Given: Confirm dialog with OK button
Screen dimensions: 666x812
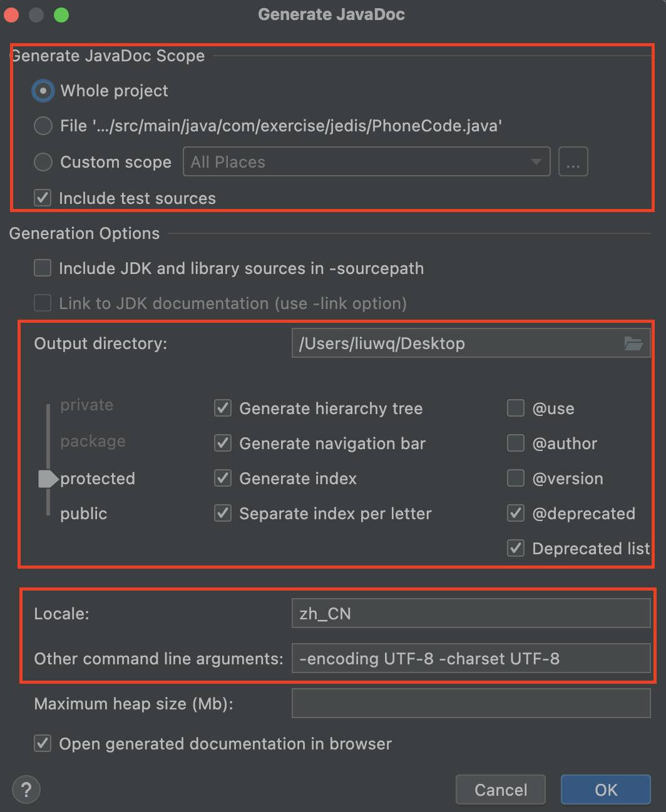Looking at the screenshot, I should 605,789.
